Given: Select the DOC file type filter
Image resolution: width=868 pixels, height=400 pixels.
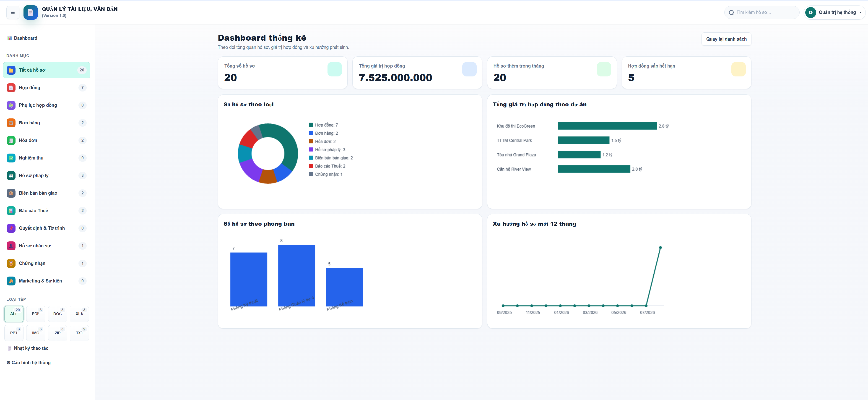Looking at the screenshot, I should click(58, 314).
